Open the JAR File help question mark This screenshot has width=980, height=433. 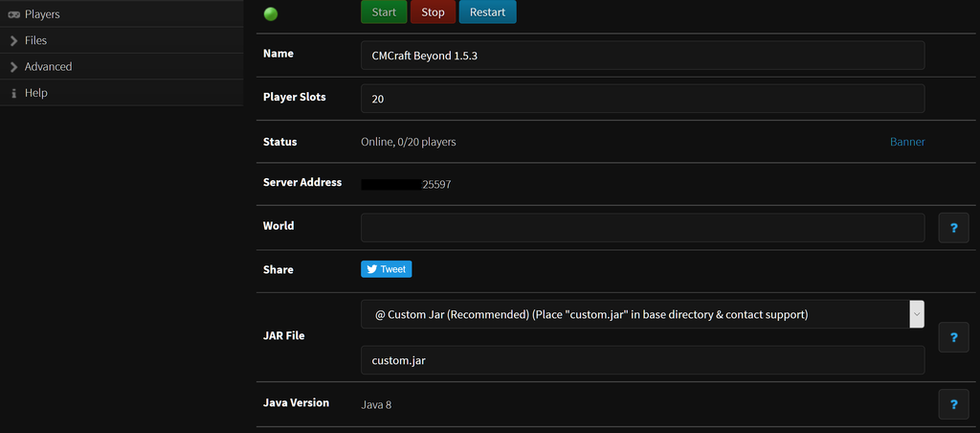tap(953, 337)
